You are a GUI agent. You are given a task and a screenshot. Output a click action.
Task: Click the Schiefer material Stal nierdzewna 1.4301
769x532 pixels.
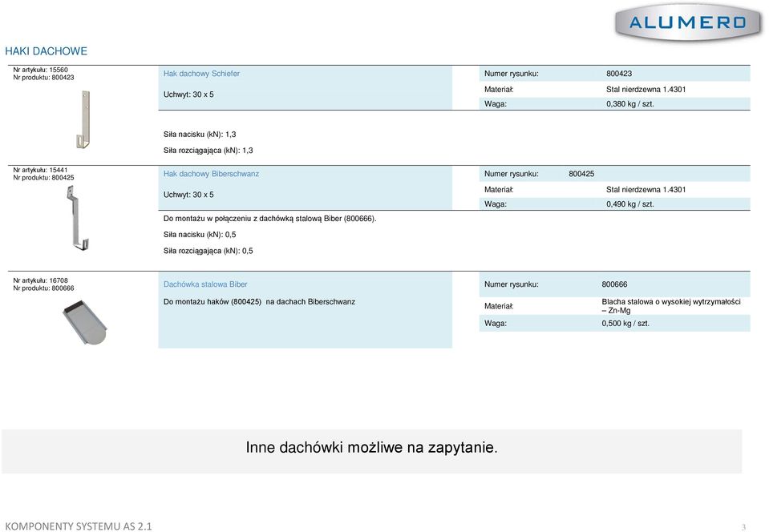pyautogui.click(x=646, y=89)
